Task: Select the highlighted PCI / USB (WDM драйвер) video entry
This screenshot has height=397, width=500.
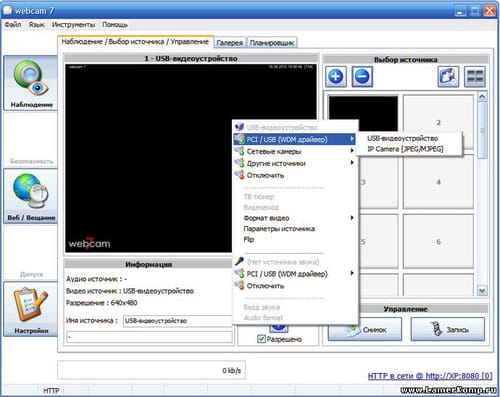Action: [295, 139]
